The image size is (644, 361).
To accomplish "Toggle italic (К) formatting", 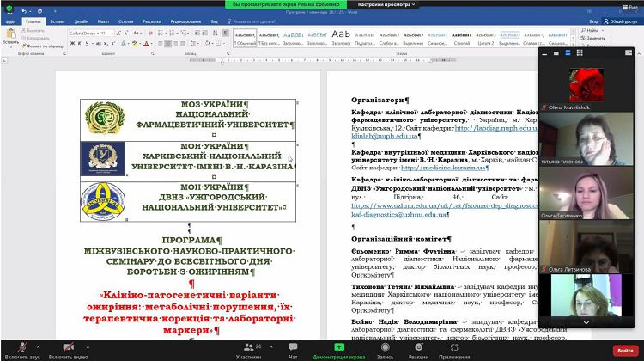I will [79, 43].
